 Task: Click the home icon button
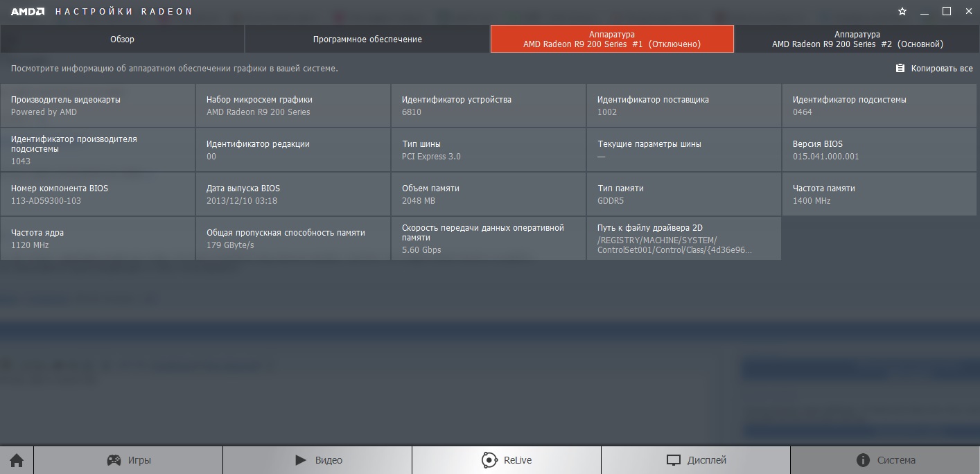coord(17,460)
